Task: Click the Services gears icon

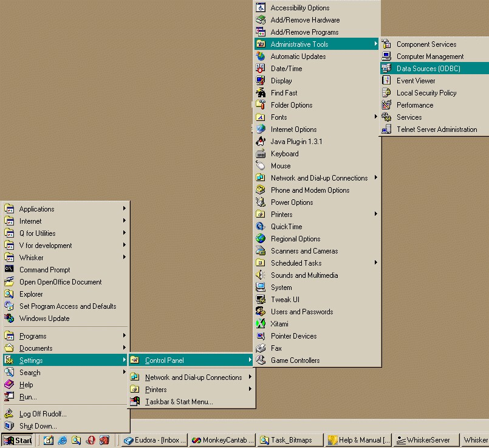Action: 386,117
